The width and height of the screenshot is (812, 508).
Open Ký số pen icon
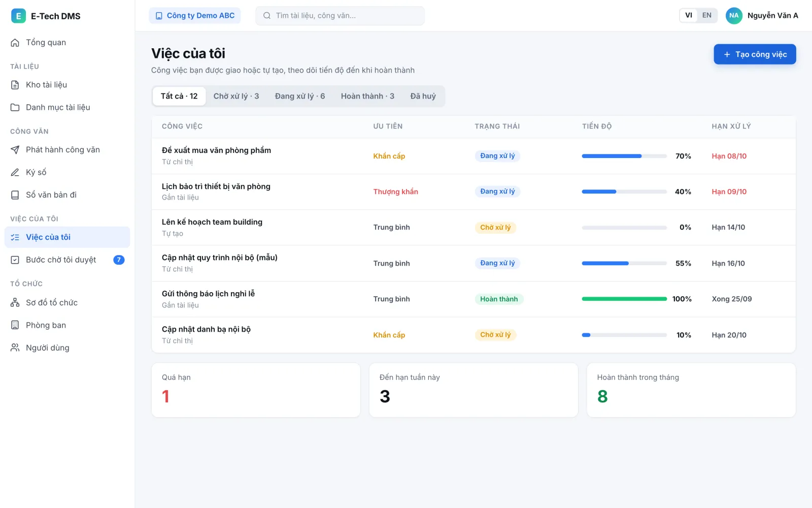[x=15, y=172]
